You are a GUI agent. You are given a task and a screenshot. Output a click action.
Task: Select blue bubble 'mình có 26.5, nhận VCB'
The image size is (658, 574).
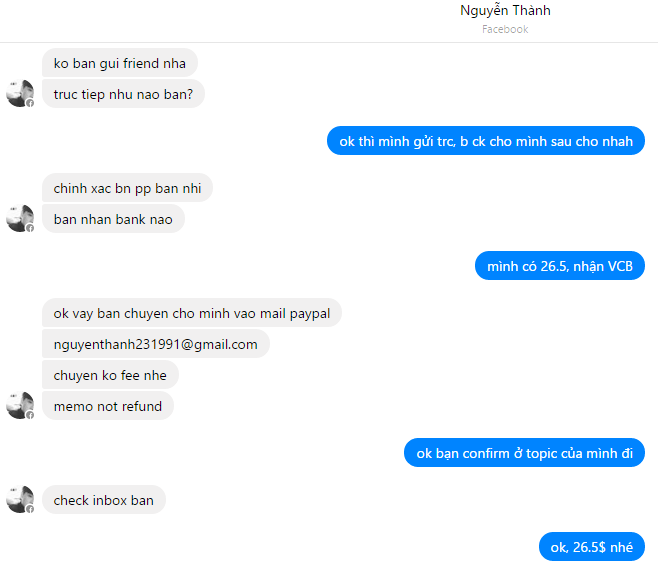(x=560, y=266)
